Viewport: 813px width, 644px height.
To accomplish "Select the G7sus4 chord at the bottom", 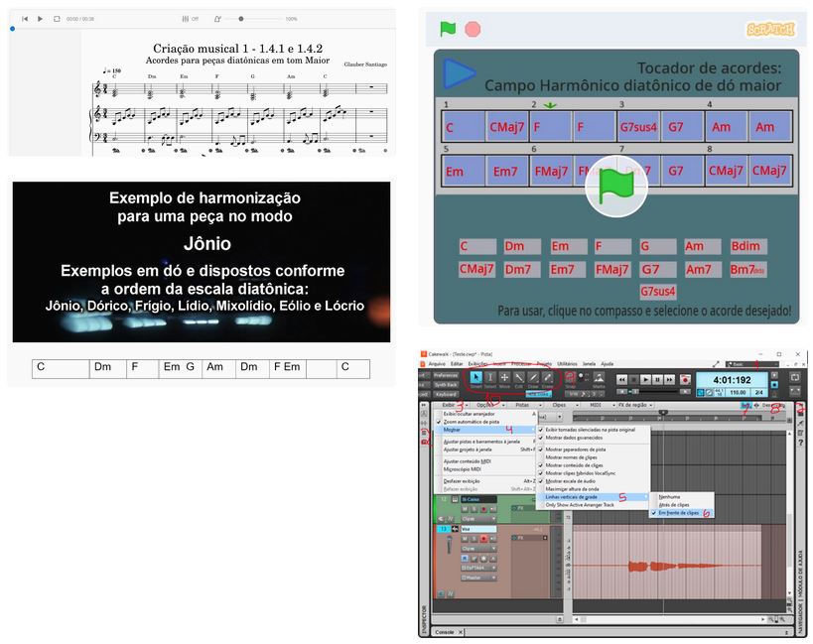I will (x=658, y=292).
